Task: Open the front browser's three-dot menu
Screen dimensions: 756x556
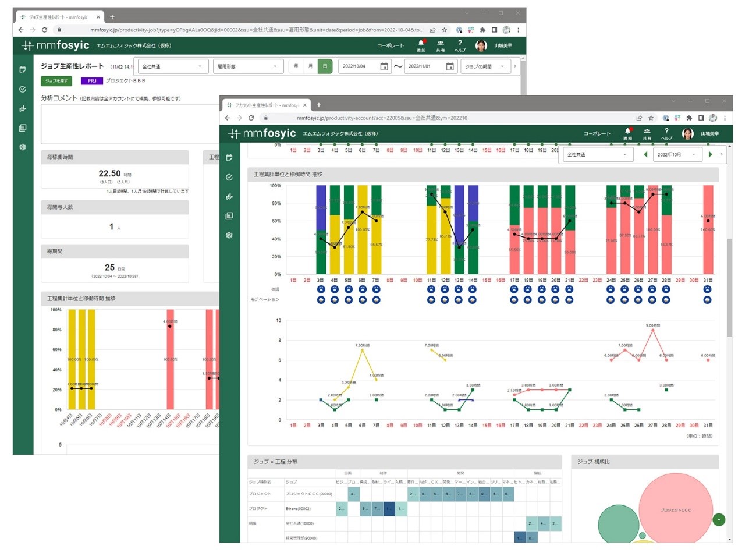Action: coord(725,118)
